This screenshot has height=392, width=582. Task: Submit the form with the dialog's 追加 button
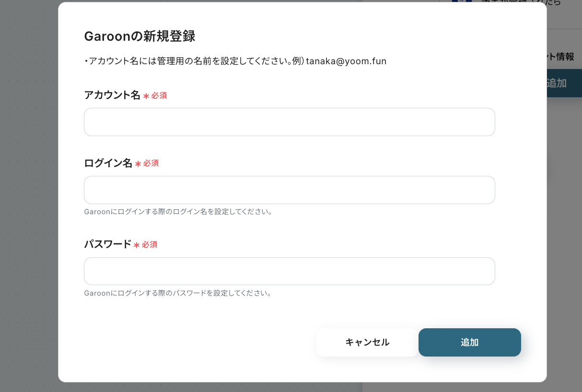(470, 342)
